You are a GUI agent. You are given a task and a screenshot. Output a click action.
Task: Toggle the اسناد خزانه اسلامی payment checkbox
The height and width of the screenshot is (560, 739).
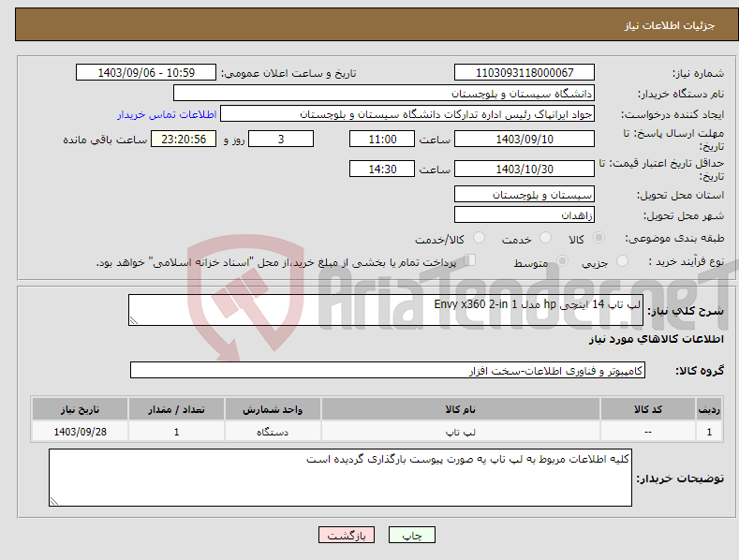tap(470, 260)
